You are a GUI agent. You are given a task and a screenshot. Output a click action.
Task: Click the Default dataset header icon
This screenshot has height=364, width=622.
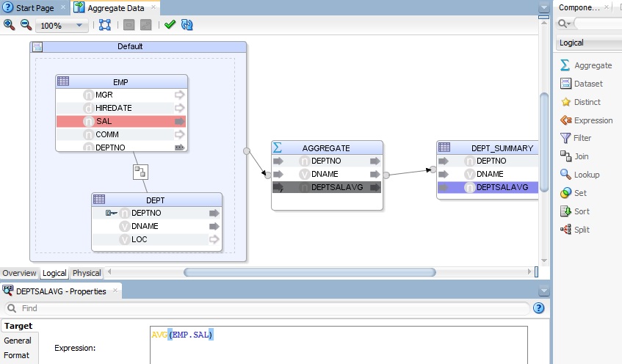click(37, 47)
